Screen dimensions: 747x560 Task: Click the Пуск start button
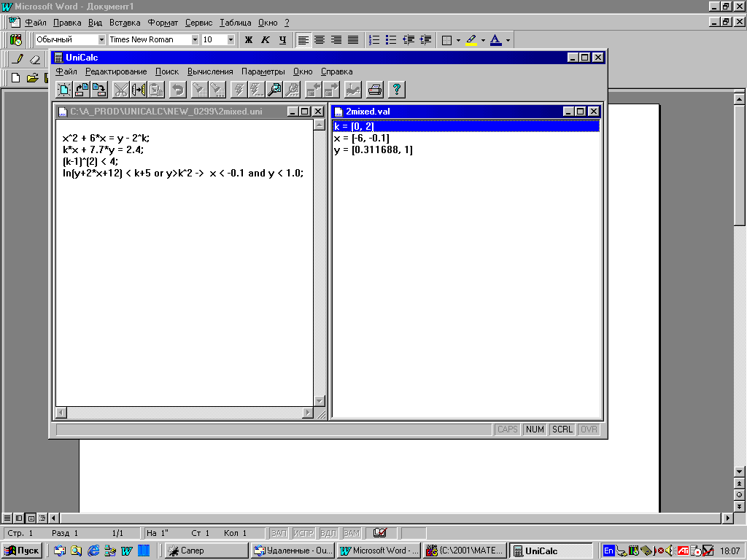coord(22,551)
